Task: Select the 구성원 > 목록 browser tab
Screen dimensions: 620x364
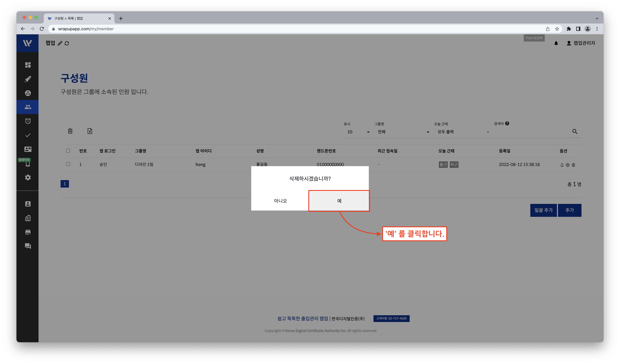Action: click(x=79, y=19)
